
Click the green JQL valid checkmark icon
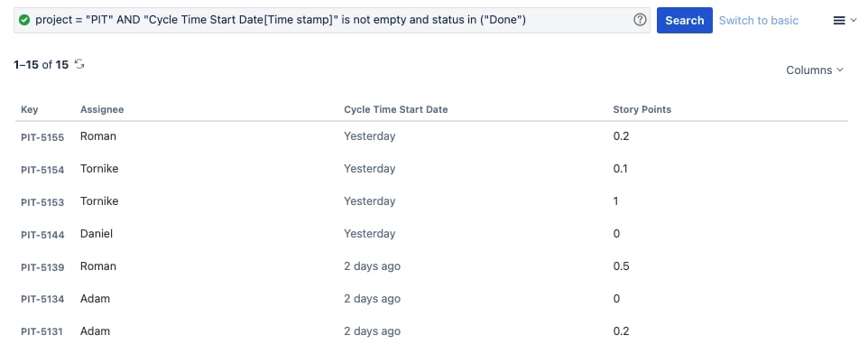tap(24, 21)
